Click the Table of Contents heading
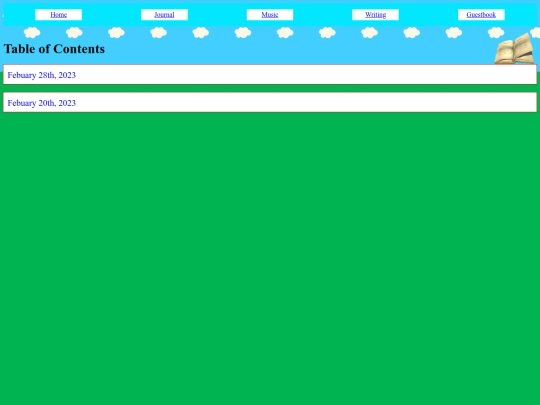 click(54, 49)
